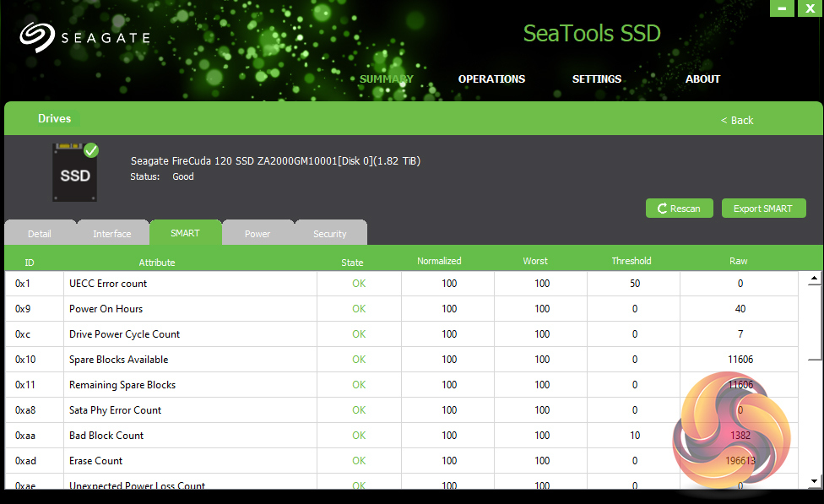The width and height of the screenshot is (824, 504).
Task: Select the Remaining Spare Blocks attribute
Action: [x=122, y=385]
